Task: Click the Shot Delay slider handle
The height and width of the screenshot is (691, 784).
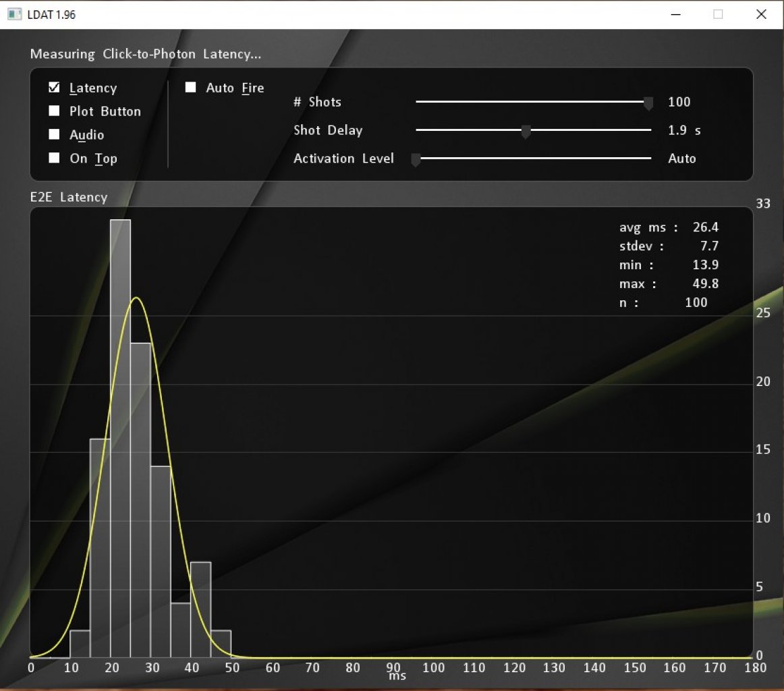Action: coord(526,132)
